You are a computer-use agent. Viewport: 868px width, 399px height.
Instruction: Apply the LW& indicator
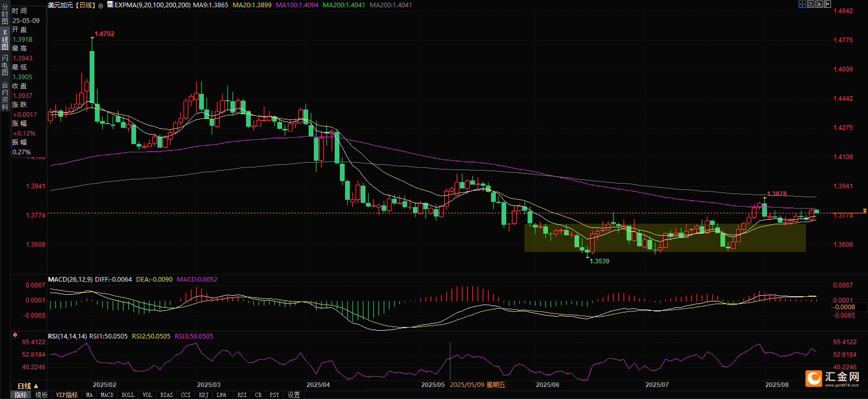(222, 395)
